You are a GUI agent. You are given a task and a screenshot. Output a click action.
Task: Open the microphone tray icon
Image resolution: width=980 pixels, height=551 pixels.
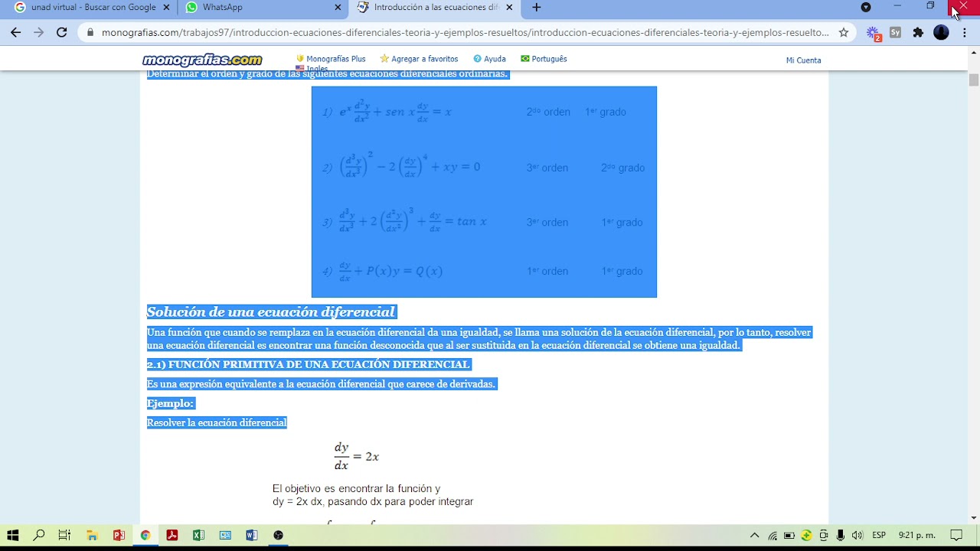(841, 535)
